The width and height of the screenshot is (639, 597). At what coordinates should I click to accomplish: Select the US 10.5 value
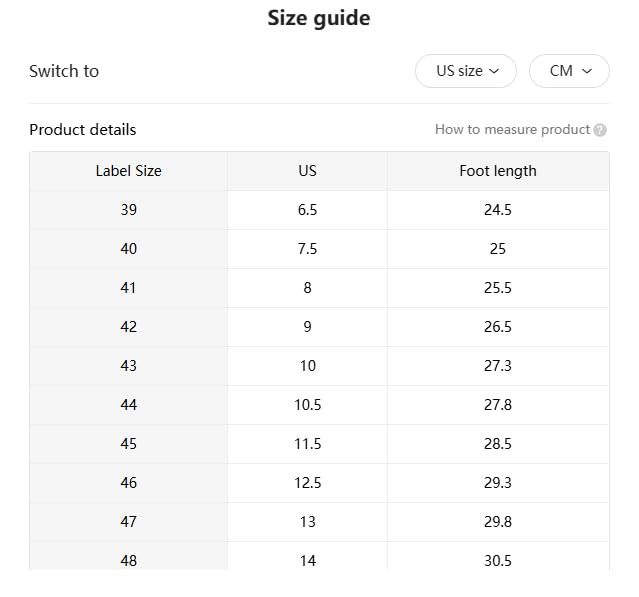(x=307, y=405)
